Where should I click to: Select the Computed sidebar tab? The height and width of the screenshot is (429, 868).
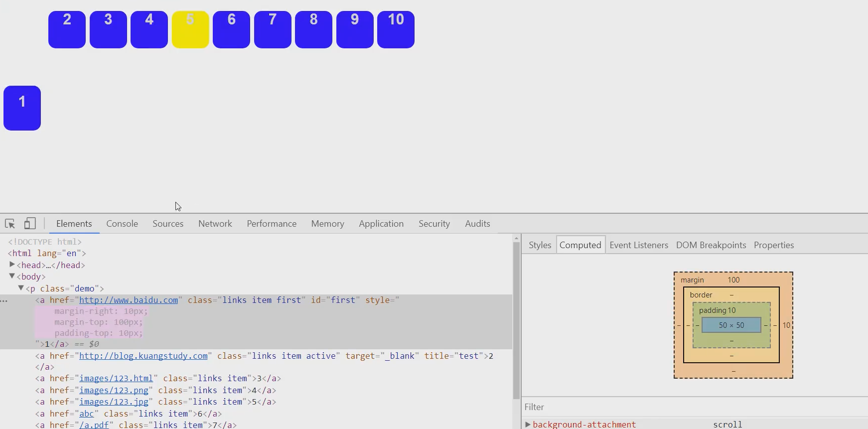click(580, 245)
